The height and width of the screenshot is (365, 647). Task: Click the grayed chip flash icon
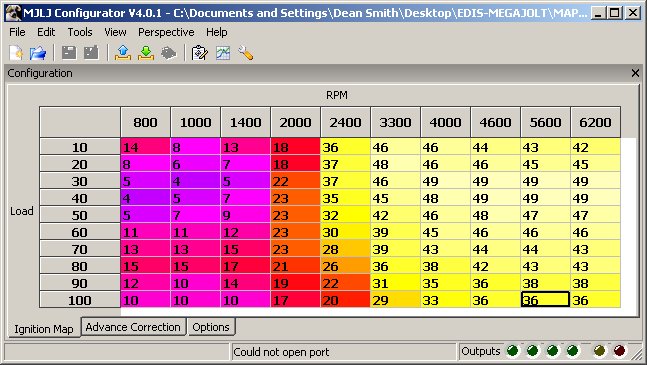(x=169, y=53)
